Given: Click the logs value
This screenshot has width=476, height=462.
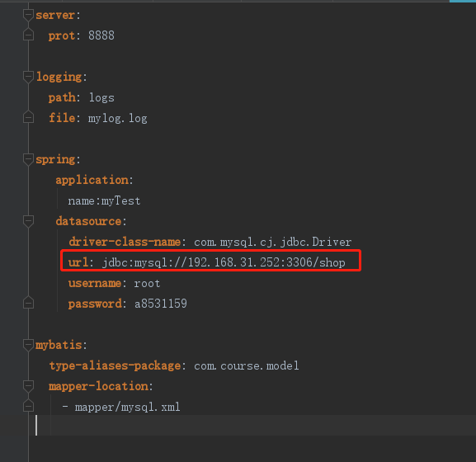Looking at the screenshot, I should tap(101, 97).
